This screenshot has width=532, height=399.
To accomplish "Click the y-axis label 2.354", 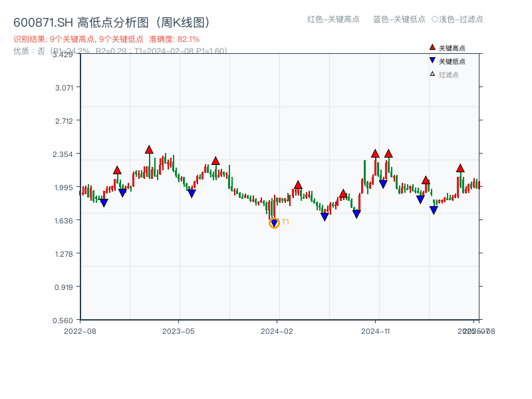I will click(x=63, y=154).
